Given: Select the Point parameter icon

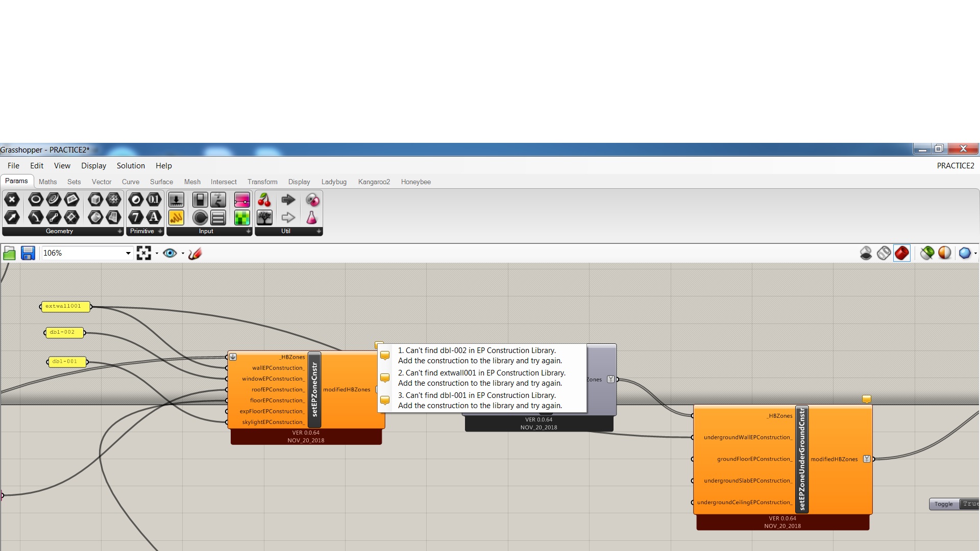Looking at the screenshot, I should tap(12, 199).
